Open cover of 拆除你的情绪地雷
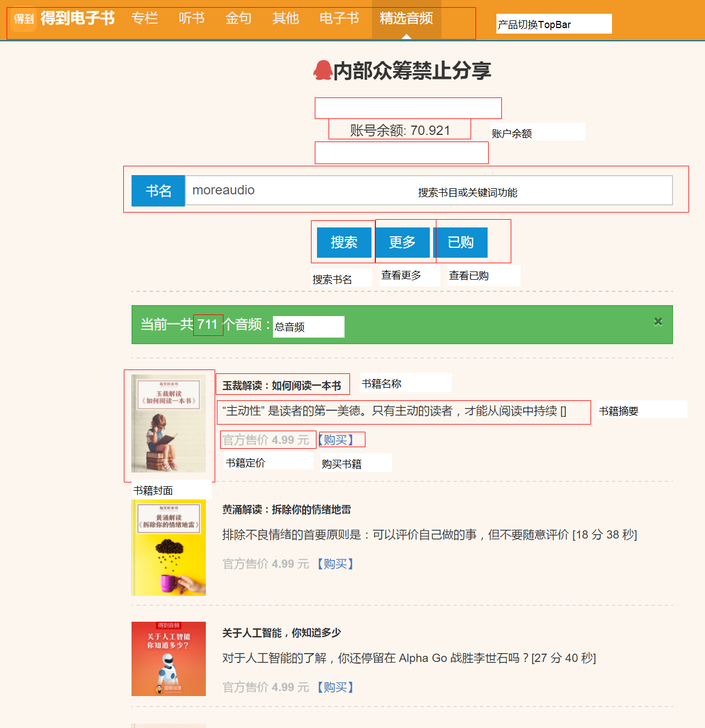This screenshot has width=705, height=728. (x=169, y=547)
